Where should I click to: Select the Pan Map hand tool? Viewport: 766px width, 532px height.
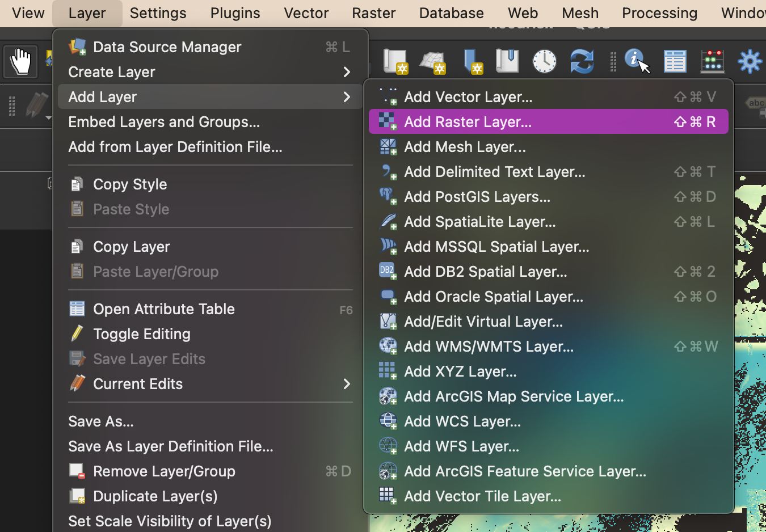[x=20, y=61]
